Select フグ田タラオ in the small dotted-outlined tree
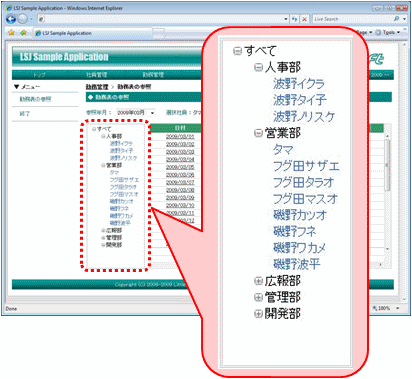This screenshot has height=379, width=412. click(123, 187)
